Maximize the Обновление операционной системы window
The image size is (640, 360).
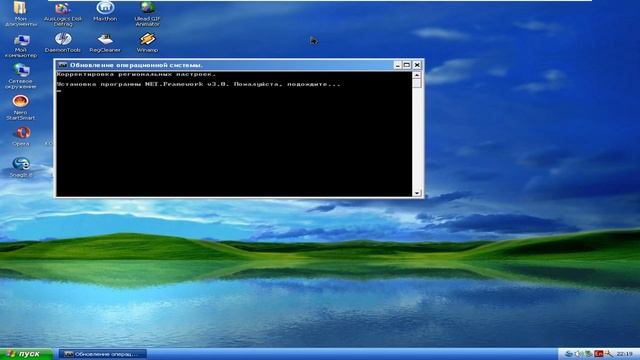pyautogui.click(x=407, y=65)
